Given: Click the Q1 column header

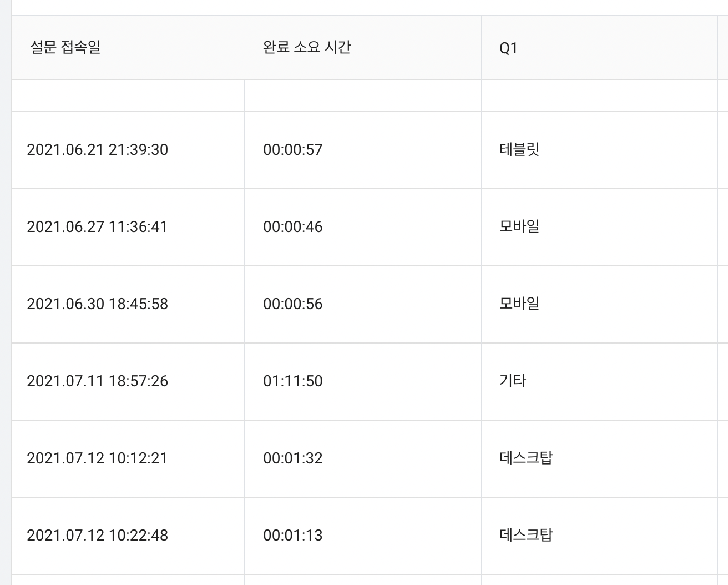Looking at the screenshot, I should click(x=508, y=48).
